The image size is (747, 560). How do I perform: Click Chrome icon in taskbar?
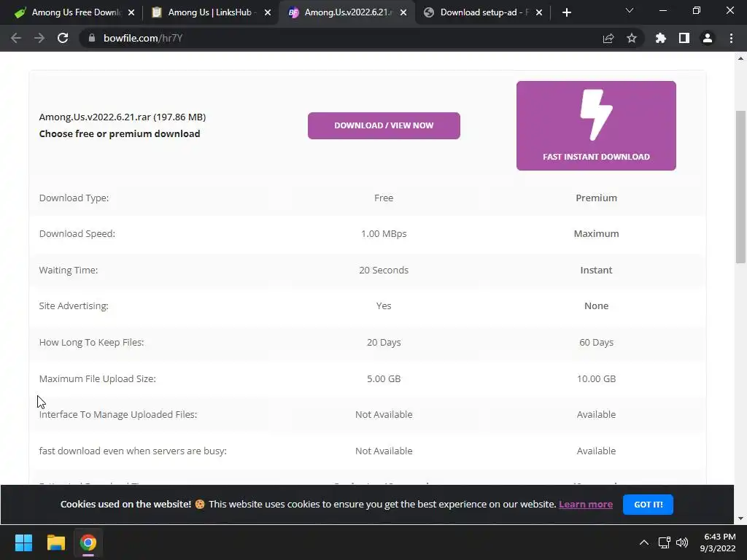88,542
